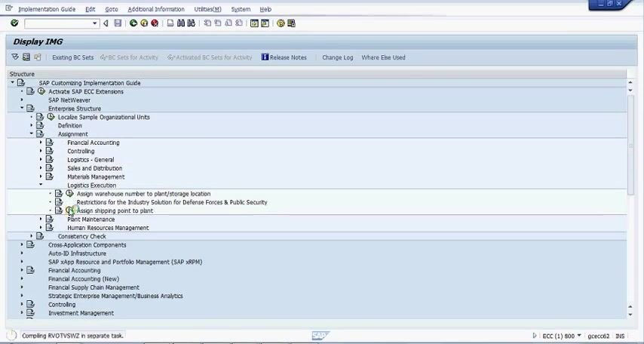
Task: Collapse the SAP Customizing Implementation Guide node
Action: (x=12, y=83)
